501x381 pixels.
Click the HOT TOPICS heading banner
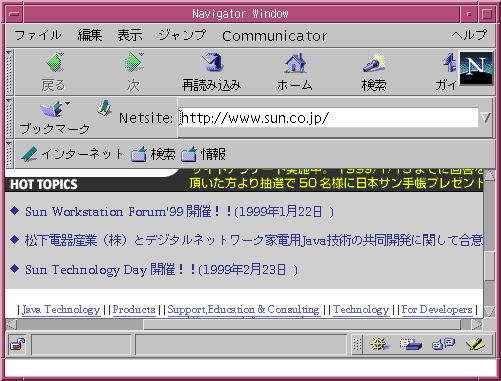(44, 184)
